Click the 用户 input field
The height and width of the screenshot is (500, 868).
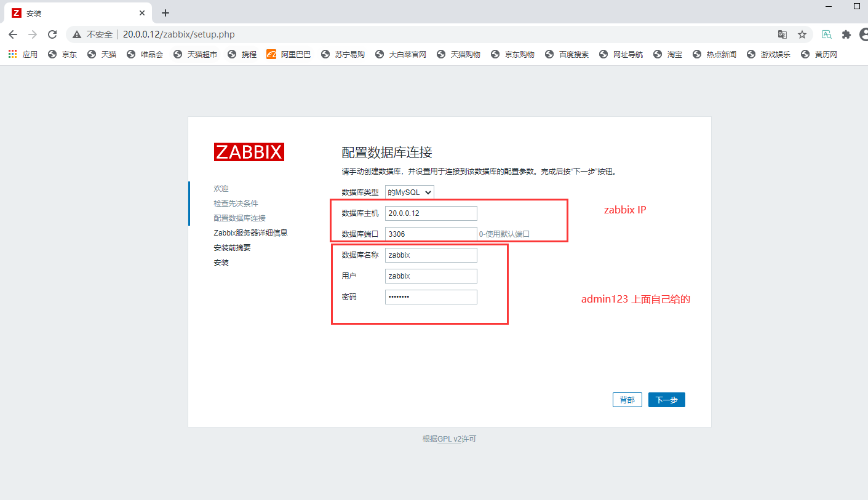click(431, 276)
